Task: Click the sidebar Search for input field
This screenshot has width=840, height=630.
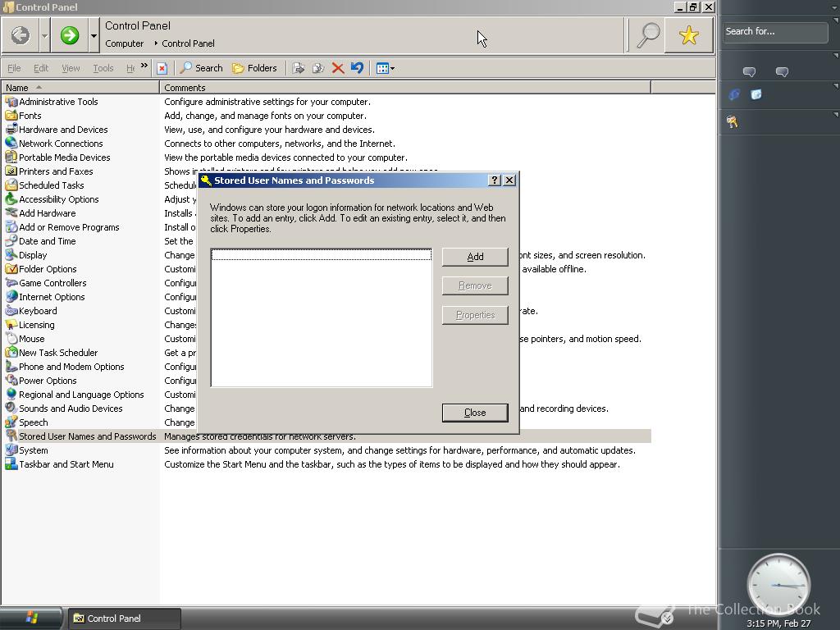Action: [x=774, y=32]
